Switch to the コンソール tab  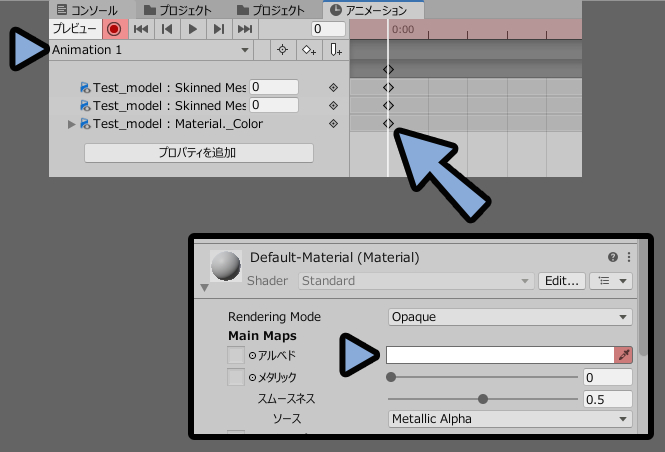pyautogui.click(x=87, y=10)
